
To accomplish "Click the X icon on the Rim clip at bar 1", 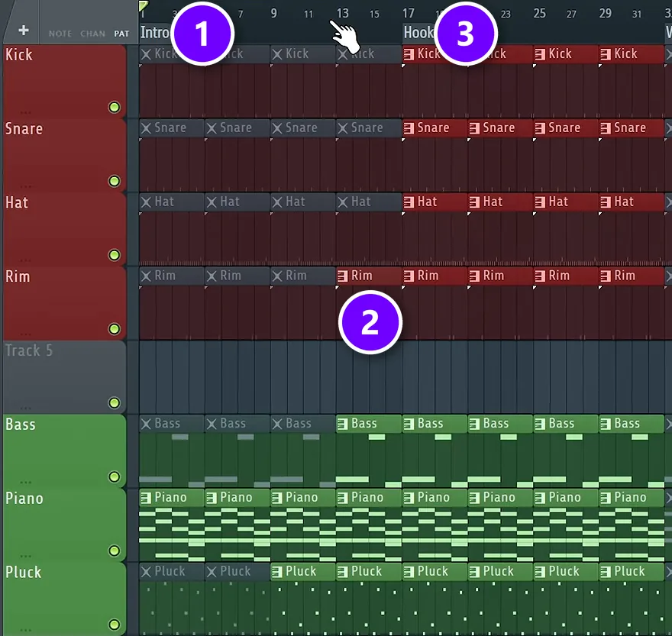I will tap(146, 276).
